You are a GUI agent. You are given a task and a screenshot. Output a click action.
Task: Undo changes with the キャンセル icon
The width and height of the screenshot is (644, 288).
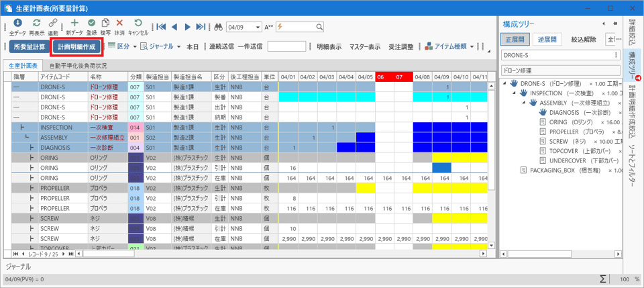(138, 23)
